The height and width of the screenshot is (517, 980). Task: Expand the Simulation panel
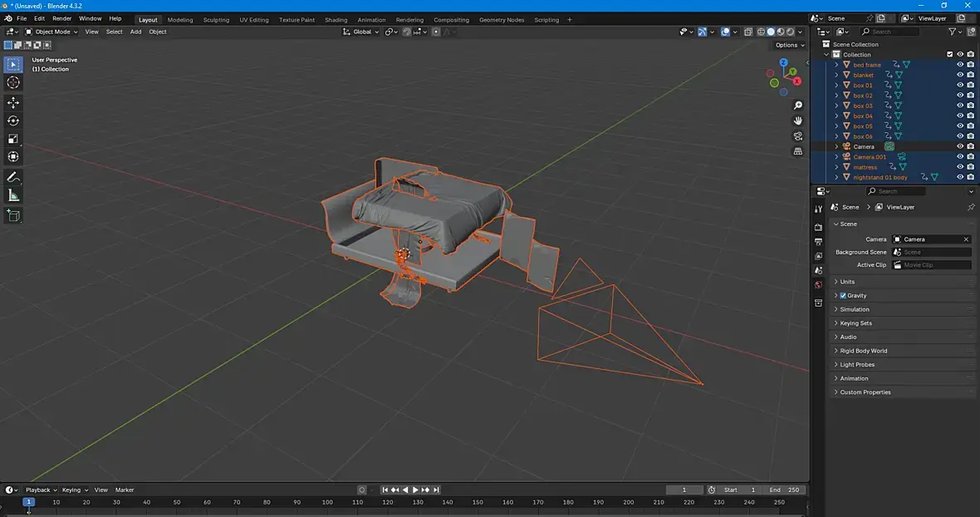coord(903,309)
